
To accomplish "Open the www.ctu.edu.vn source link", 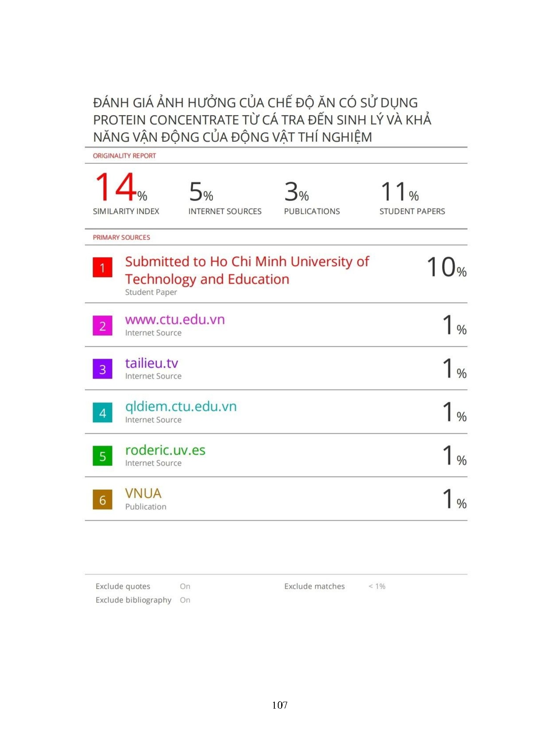I will click(175, 319).
